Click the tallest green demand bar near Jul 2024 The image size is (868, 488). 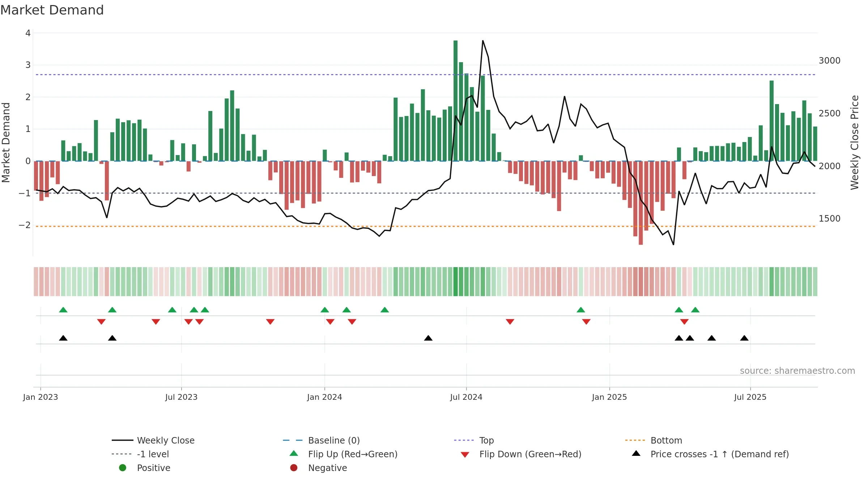(x=455, y=100)
